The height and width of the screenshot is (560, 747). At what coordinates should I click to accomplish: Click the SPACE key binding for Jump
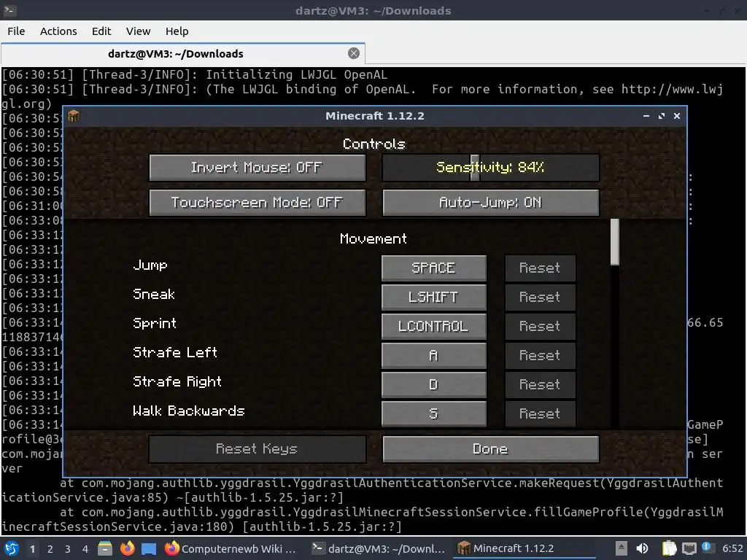(x=433, y=268)
